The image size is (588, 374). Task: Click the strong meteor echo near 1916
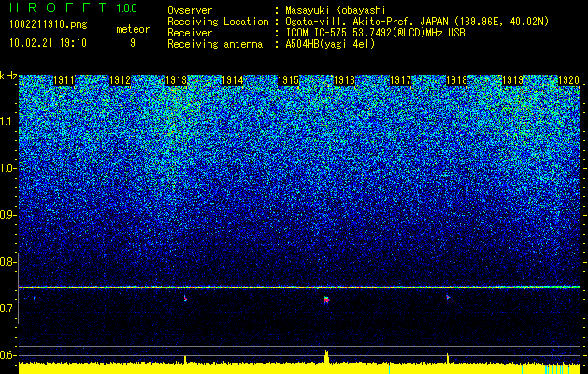[326, 300]
